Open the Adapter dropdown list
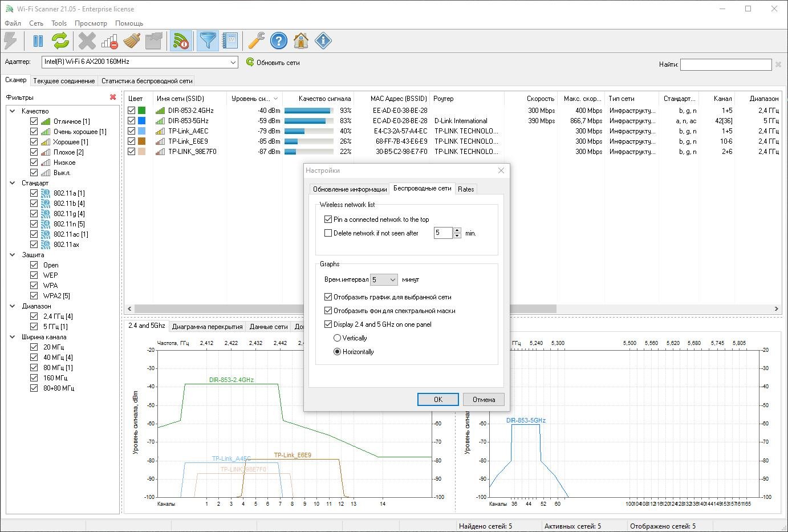This screenshot has height=532, width=788. 233,62
